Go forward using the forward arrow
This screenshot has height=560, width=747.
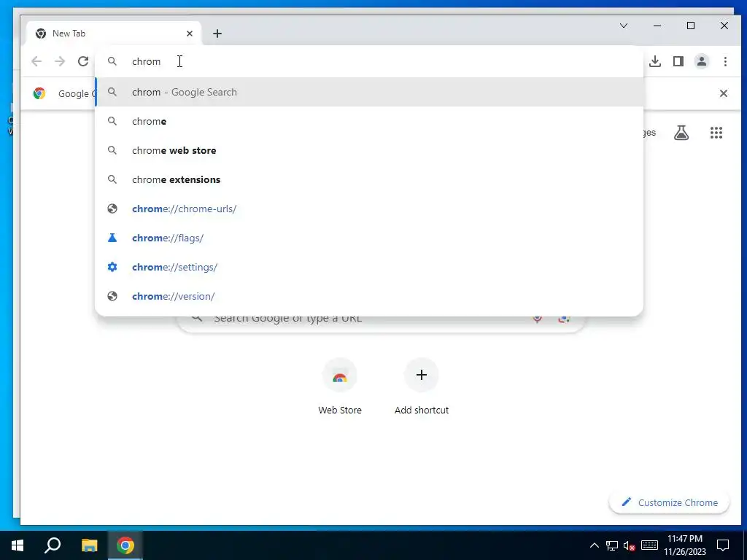pyautogui.click(x=60, y=61)
